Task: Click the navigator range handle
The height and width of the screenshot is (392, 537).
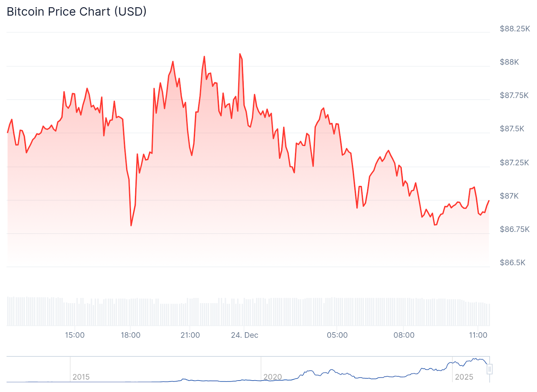Action: 490,369
